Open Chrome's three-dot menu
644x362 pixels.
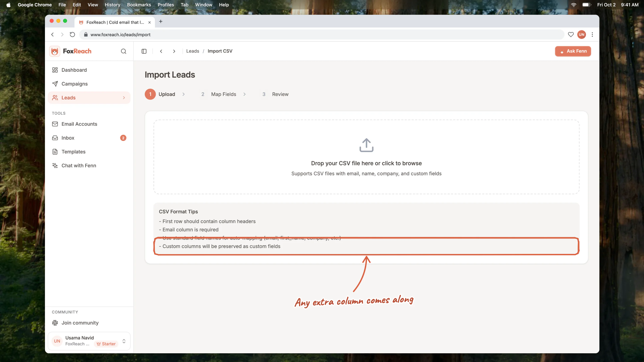[x=592, y=34]
